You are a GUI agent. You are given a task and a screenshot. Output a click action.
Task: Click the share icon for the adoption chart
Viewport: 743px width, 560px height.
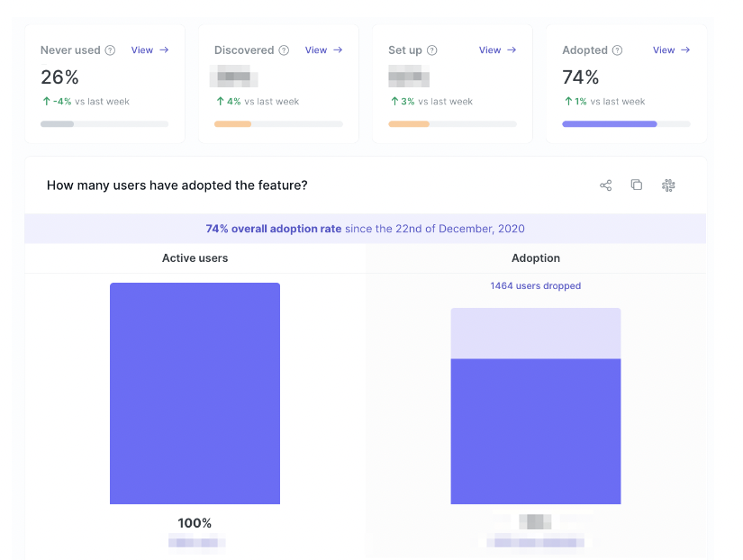tap(605, 185)
